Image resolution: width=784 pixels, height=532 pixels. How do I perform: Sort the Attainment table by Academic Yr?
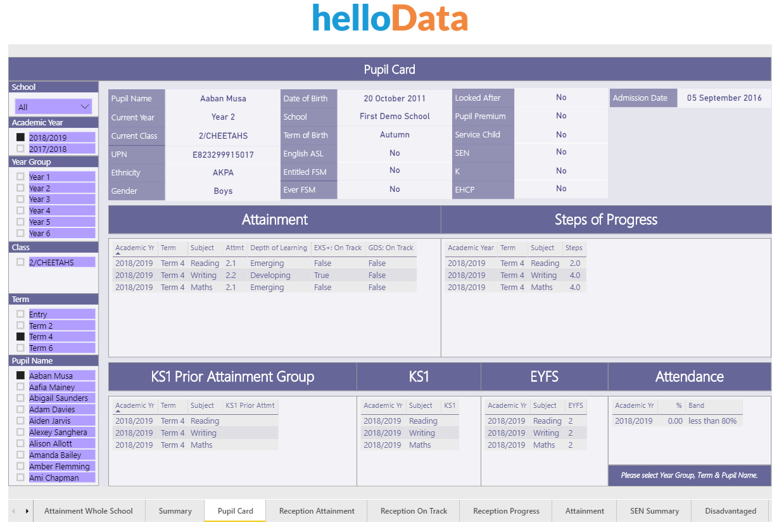click(x=133, y=248)
